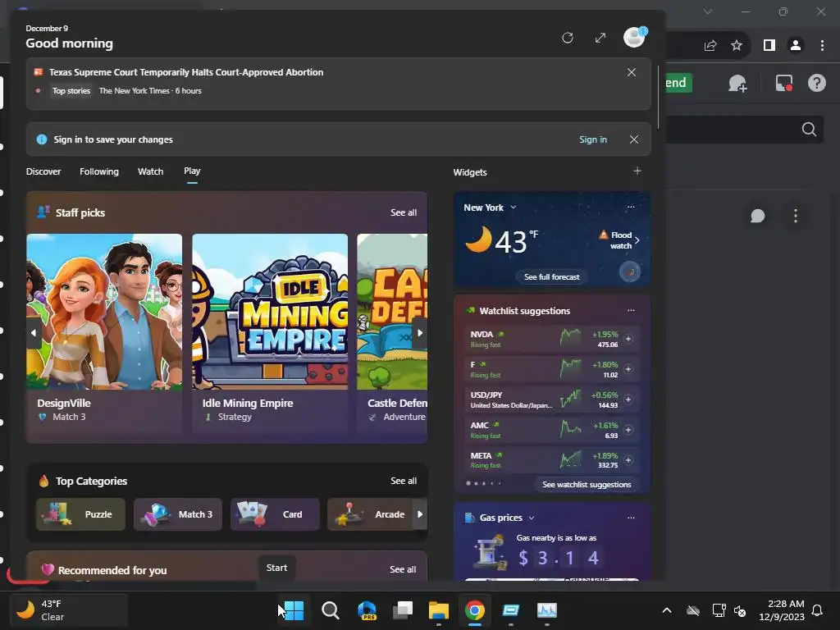Choose the Card category
Image resolution: width=840 pixels, height=630 pixels.
tap(275, 514)
